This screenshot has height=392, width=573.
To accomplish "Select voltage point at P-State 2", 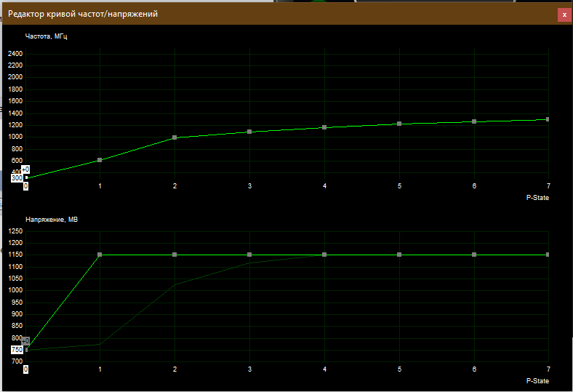I will tap(175, 255).
